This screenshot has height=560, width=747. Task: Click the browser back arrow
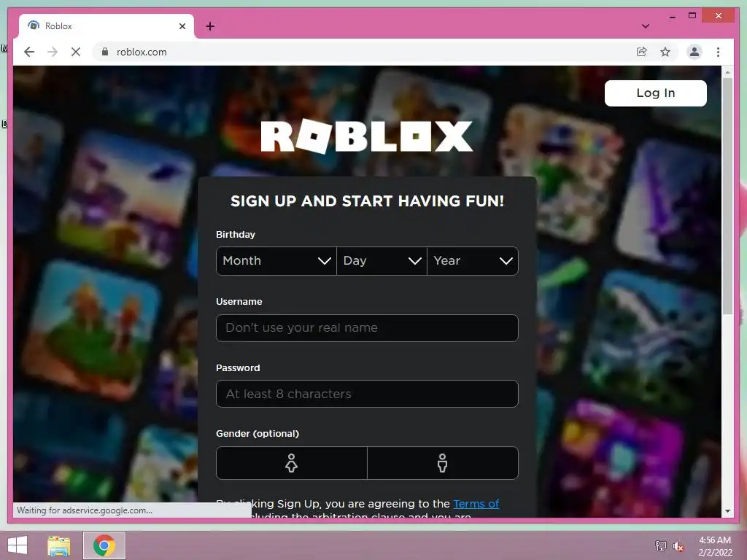click(x=29, y=52)
